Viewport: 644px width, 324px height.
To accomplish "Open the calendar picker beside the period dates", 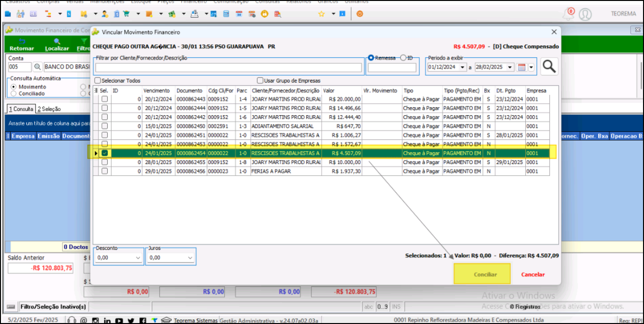I will [x=521, y=68].
